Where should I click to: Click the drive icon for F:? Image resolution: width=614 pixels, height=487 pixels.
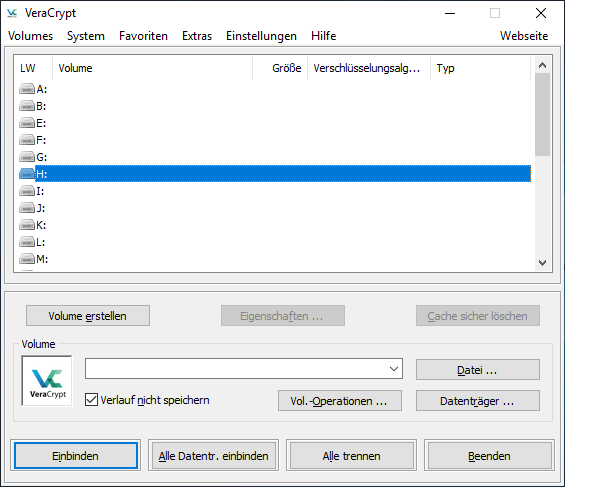point(27,140)
